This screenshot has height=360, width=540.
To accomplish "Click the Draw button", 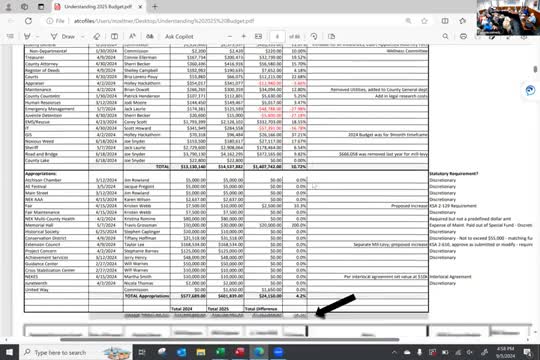I will point(62,37).
